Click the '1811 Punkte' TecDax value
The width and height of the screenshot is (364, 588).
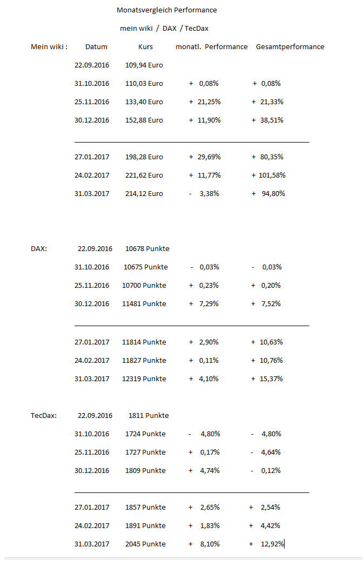coord(149,416)
